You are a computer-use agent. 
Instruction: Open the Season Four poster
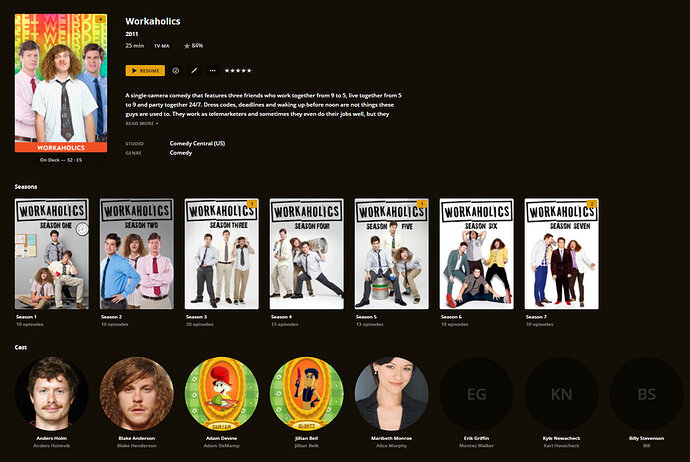[306, 254]
